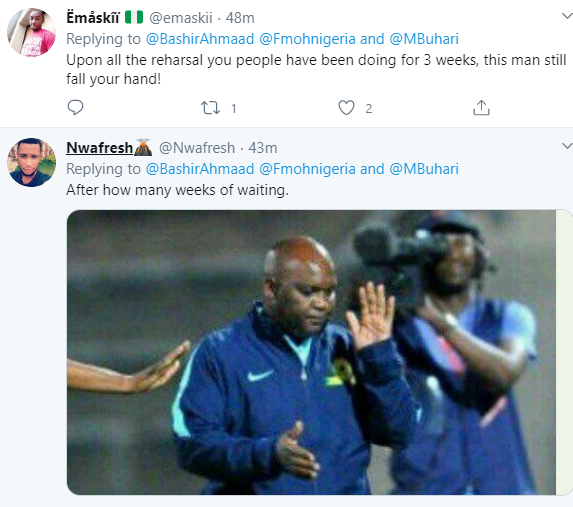573x507 pixels.
Task: Click the volcano emoji next to Nwafresh
Action: 143,147
